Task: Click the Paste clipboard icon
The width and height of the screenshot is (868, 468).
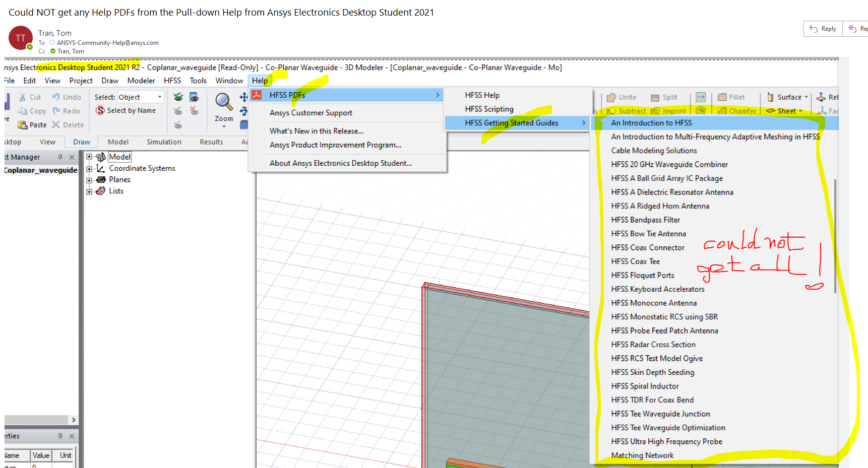Action: (x=22, y=125)
